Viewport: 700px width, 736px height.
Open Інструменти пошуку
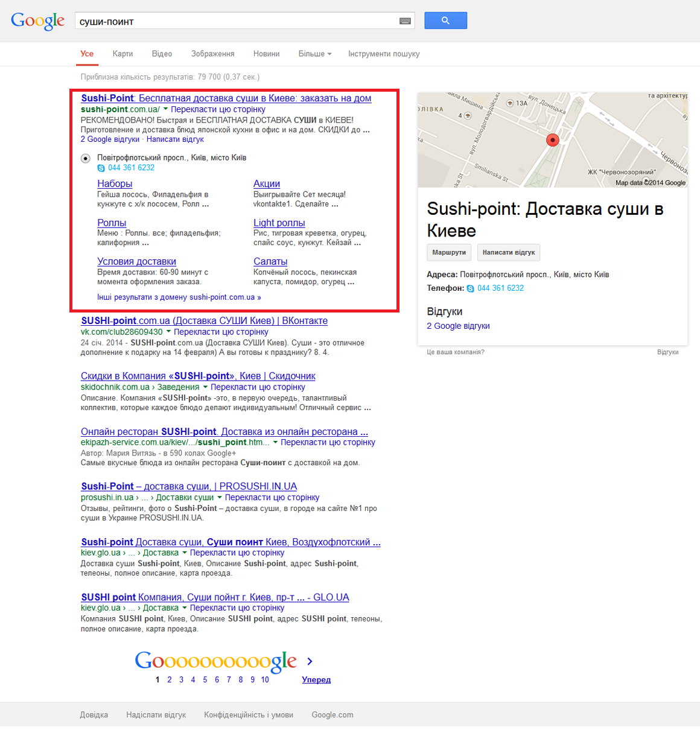[x=384, y=54]
